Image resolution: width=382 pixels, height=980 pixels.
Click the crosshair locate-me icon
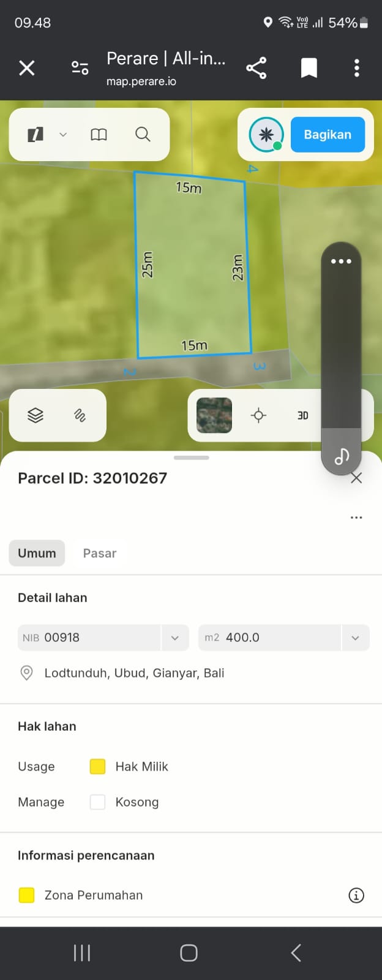258,415
